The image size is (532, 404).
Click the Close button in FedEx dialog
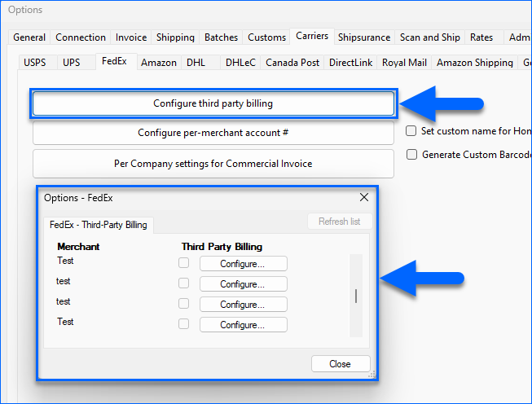tap(341, 363)
